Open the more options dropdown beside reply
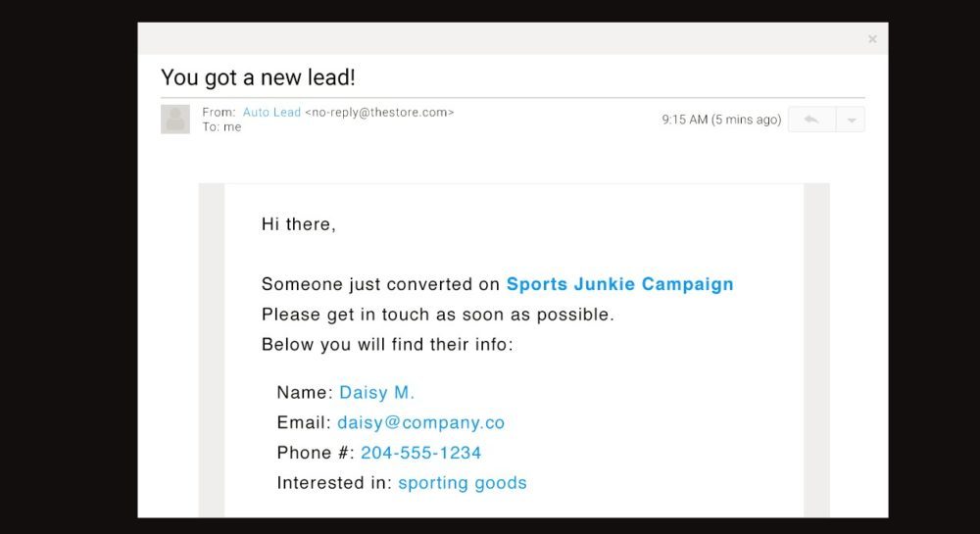The image size is (980, 534). point(851,120)
